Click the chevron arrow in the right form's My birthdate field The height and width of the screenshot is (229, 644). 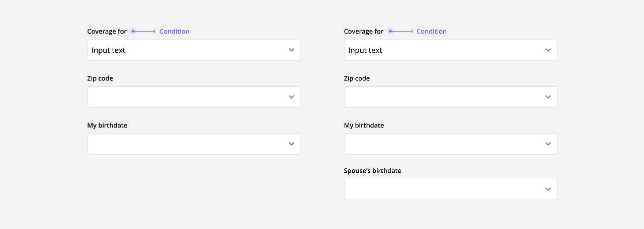[548, 144]
